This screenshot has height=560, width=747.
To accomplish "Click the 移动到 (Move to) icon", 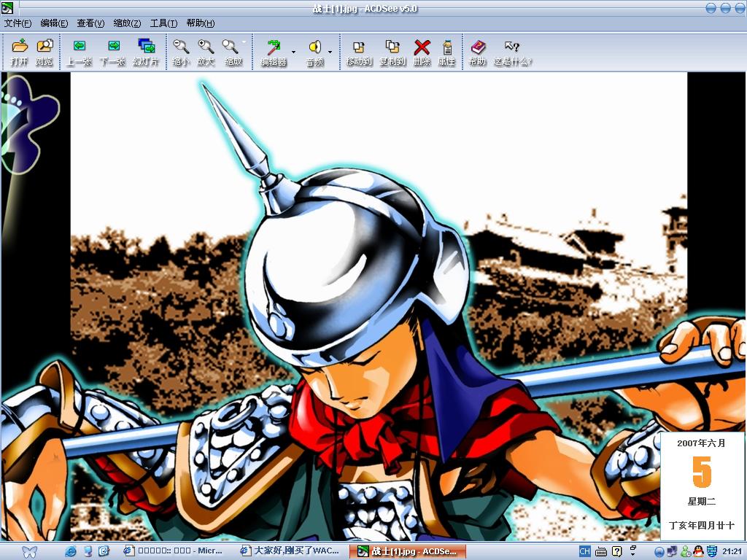I will tap(358, 47).
